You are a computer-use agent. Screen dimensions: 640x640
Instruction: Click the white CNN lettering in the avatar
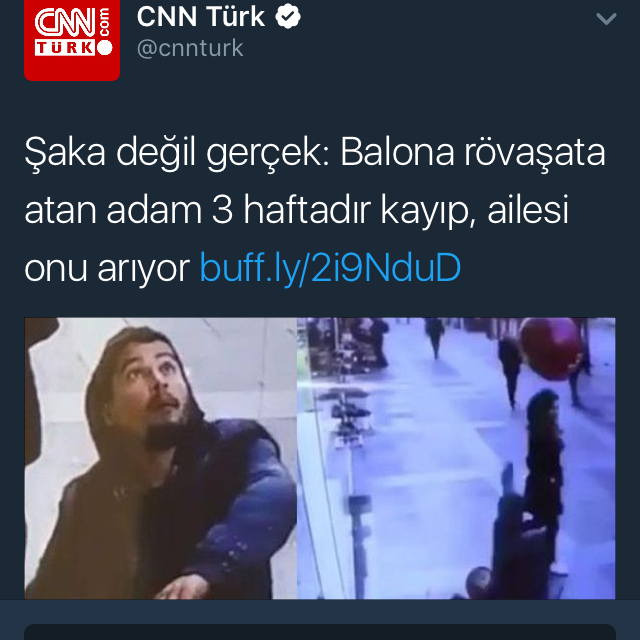click(65, 22)
